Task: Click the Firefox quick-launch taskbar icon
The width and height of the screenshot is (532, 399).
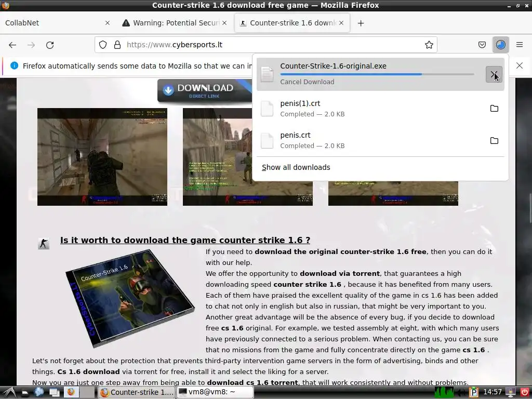Action: 71,392
